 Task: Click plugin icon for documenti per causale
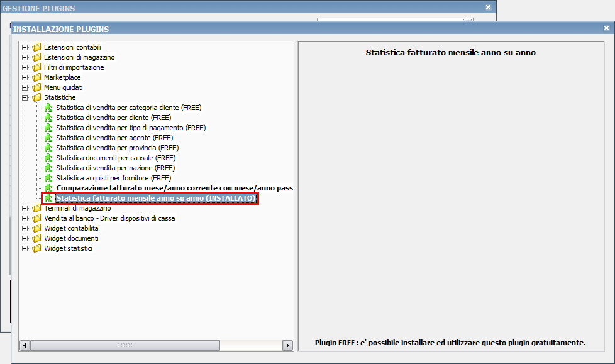pos(48,158)
